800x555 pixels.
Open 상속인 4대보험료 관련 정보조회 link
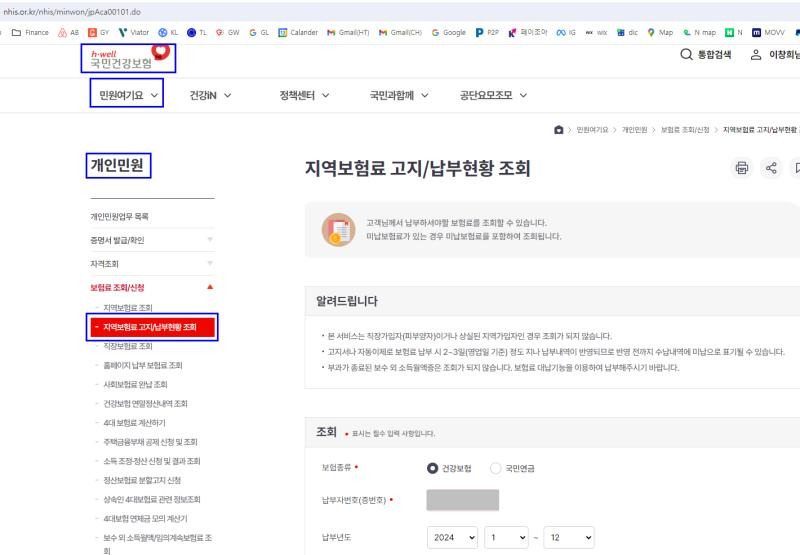coord(152,499)
